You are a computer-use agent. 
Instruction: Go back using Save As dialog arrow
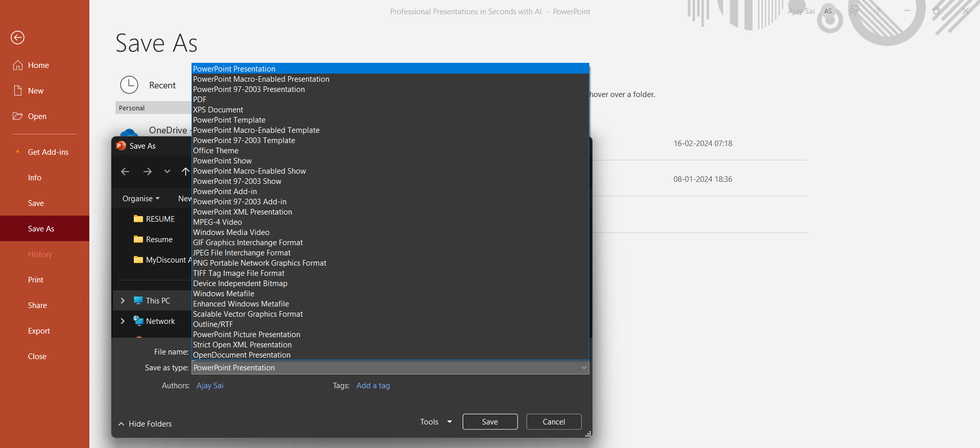125,172
